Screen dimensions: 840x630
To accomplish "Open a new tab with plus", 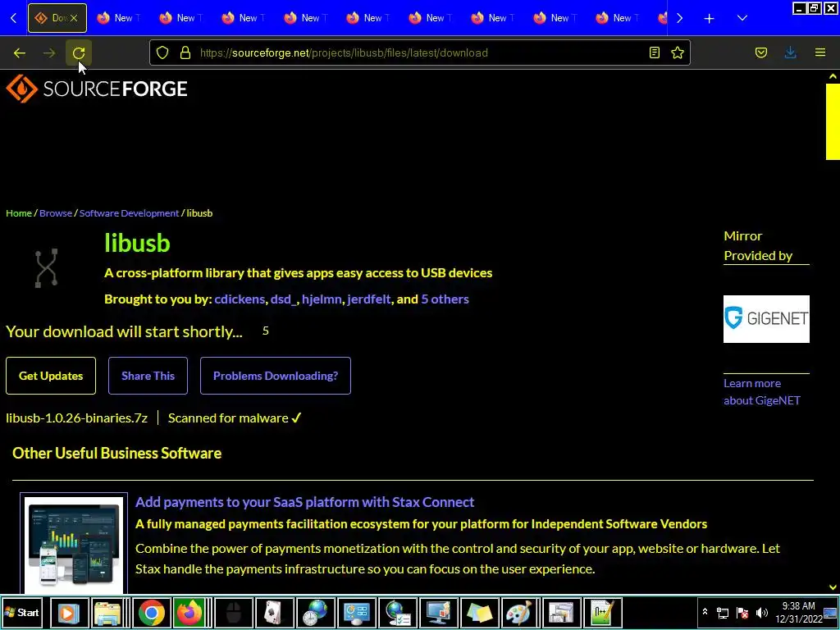I will point(710,18).
